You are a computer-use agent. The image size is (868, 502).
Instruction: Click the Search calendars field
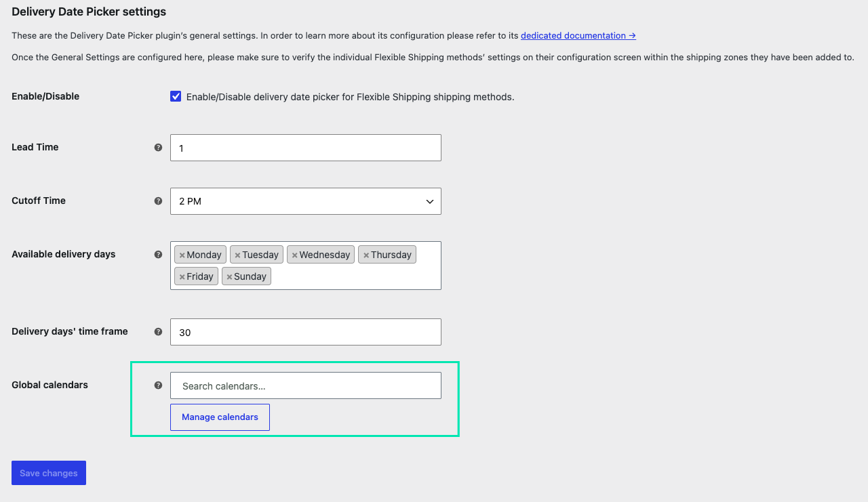306,385
